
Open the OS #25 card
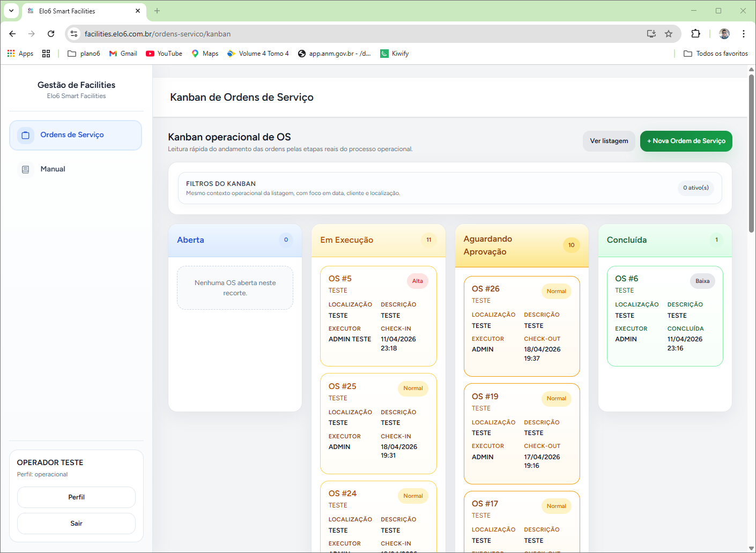(378, 423)
